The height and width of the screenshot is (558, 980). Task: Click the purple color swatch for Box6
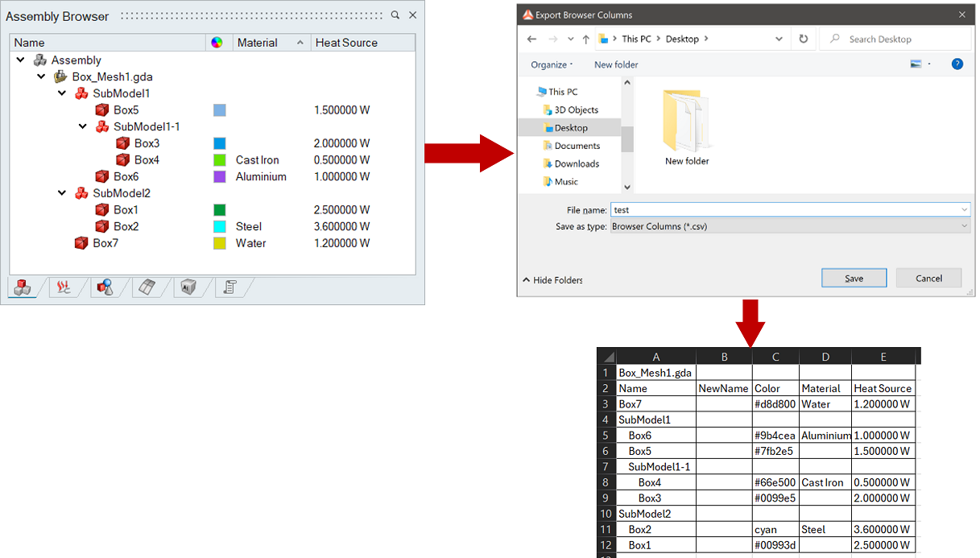click(x=219, y=177)
